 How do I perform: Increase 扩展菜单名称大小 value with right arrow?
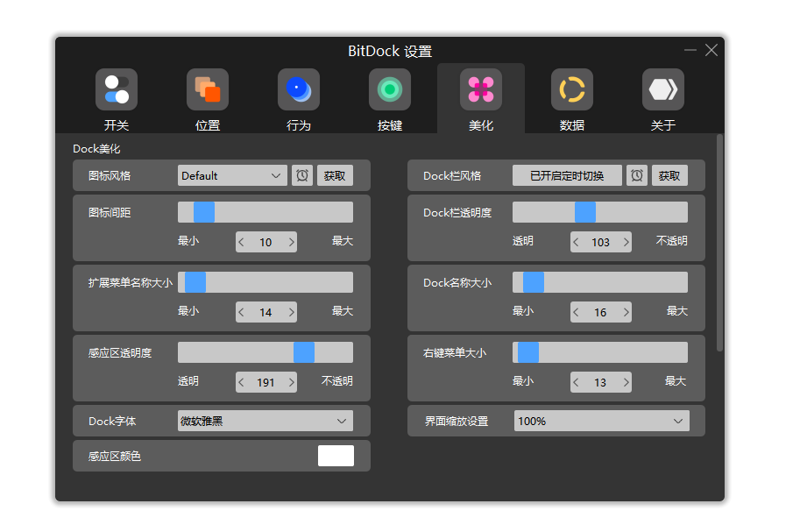pos(291,312)
